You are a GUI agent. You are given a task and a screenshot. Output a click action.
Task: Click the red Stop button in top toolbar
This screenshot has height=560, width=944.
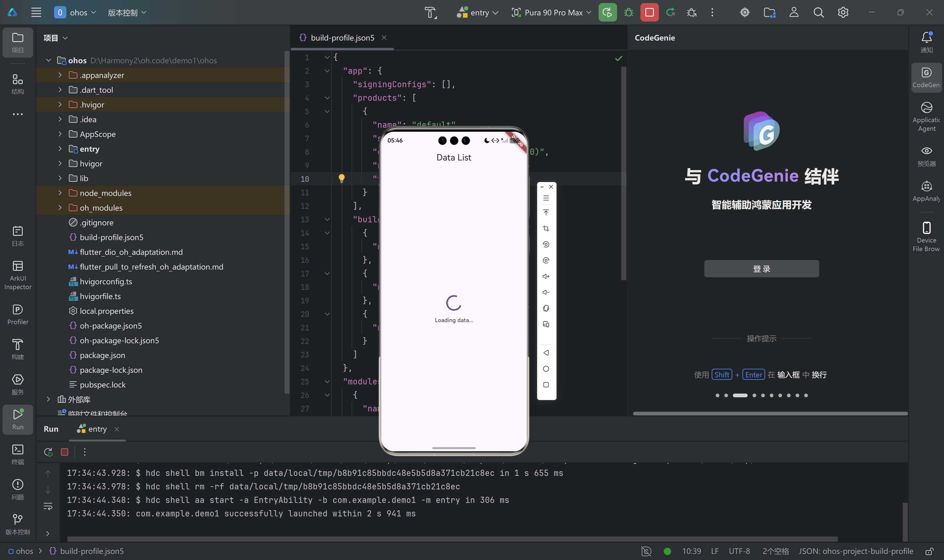649,13
